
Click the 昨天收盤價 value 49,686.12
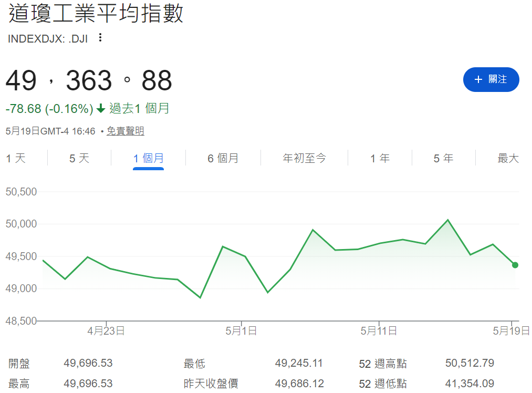(299, 384)
